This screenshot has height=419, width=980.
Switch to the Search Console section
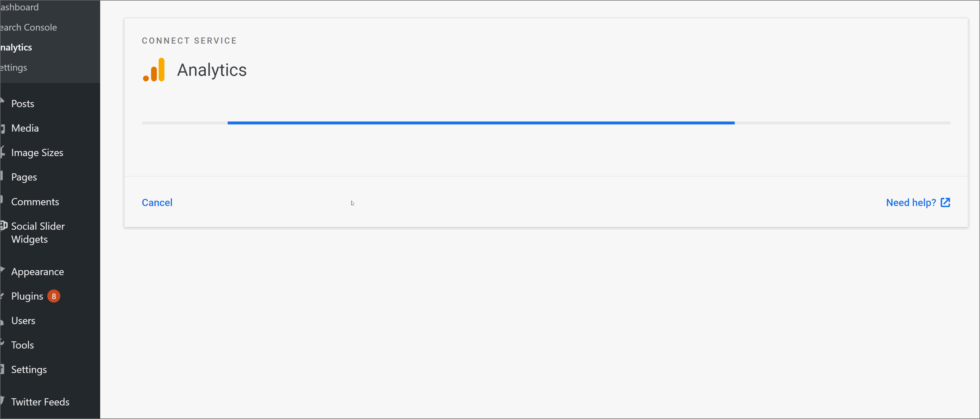coord(28,27)
